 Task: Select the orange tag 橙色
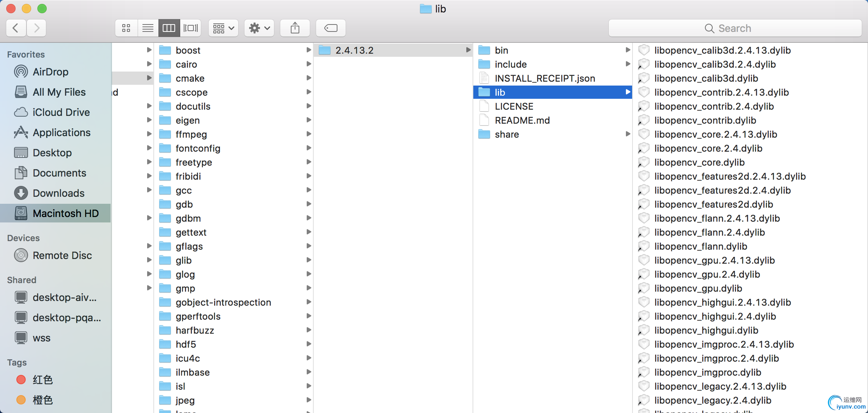(x=55, y=400)
